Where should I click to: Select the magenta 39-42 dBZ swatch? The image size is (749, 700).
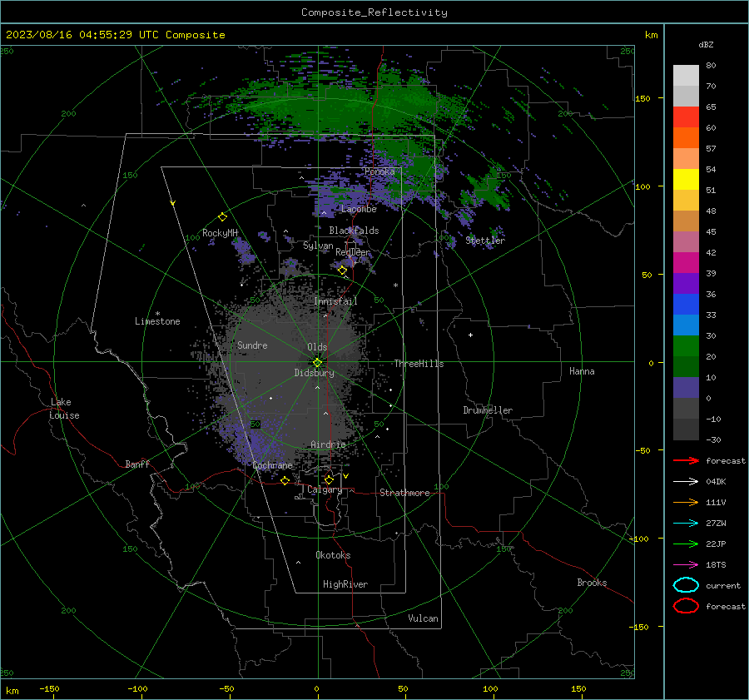pyautogui.click(x=686, y=263)
